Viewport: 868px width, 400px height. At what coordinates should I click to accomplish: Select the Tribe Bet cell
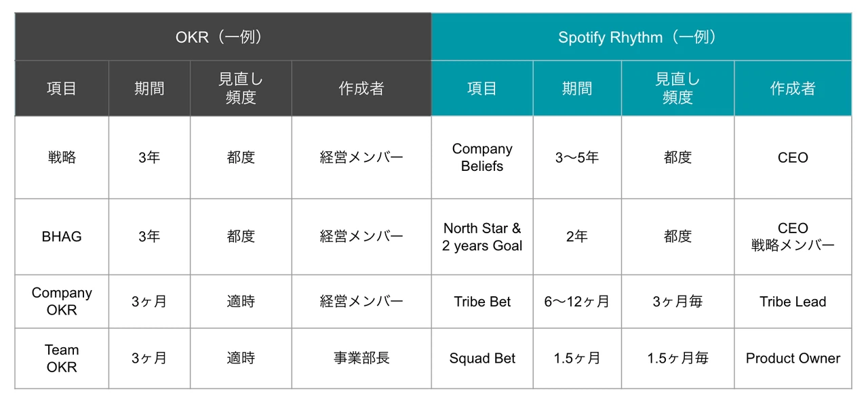pos(482,302)
